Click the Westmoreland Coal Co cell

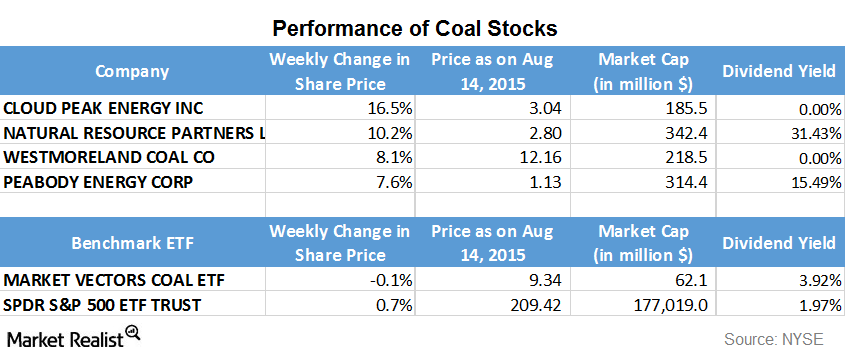[132, 157]
